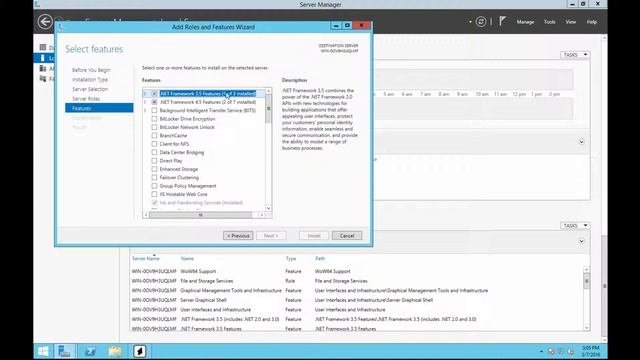Show hidden system tray icons arrow
640x360 pixels.
(x=541, y=351)
